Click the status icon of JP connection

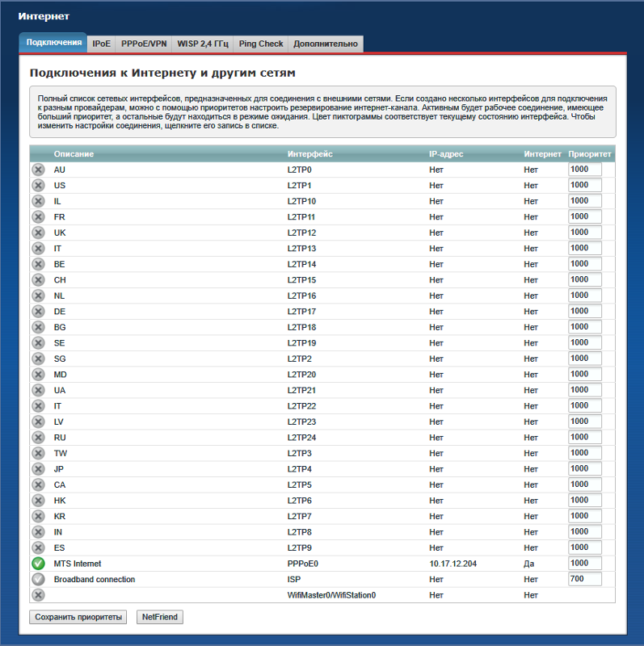(38, 469)
